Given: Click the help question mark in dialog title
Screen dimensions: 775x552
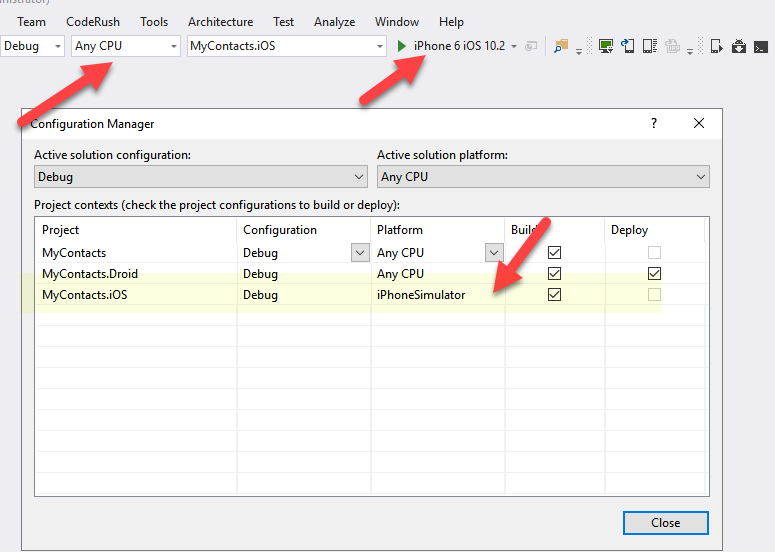Looking at the screenshot, I should click(x=654, y=123).
